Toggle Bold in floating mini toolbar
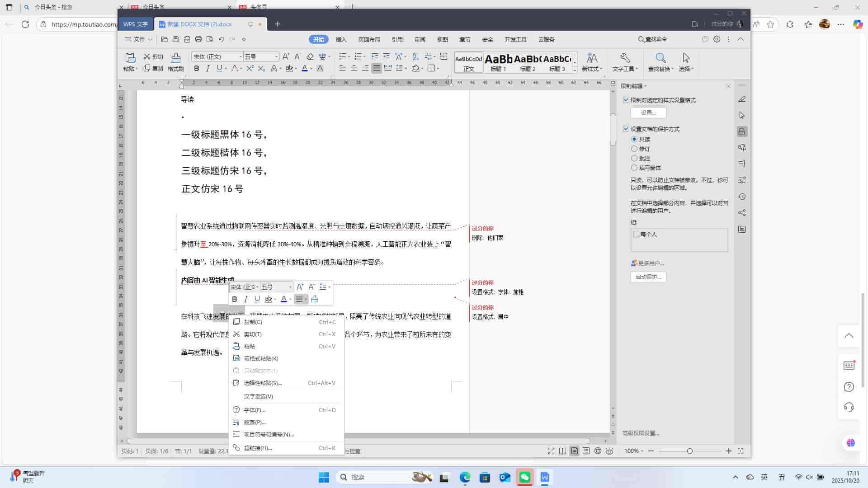Image resolution: width=868 pixels, height=488 pixels. tap(234, 299)
